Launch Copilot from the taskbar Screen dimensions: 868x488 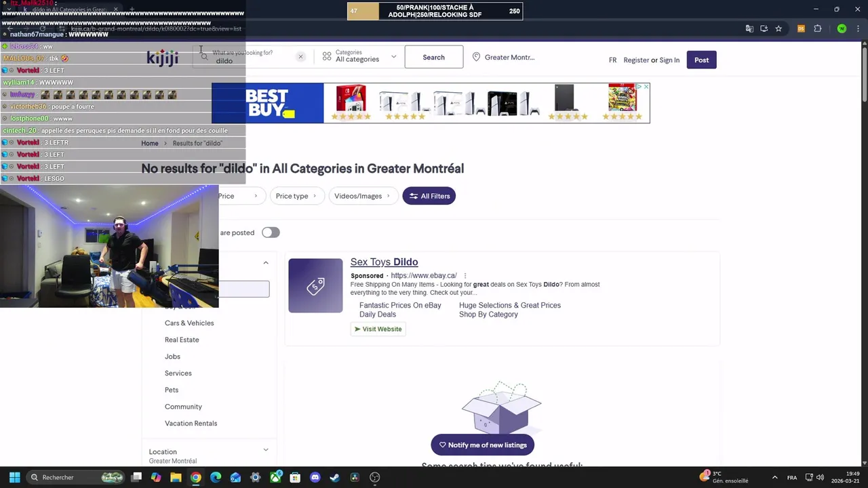coord(156,477)
